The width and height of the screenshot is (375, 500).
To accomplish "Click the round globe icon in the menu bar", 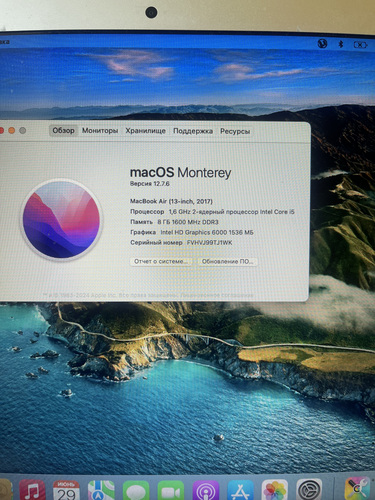I will pyautogui.click(x=322, y=43).
